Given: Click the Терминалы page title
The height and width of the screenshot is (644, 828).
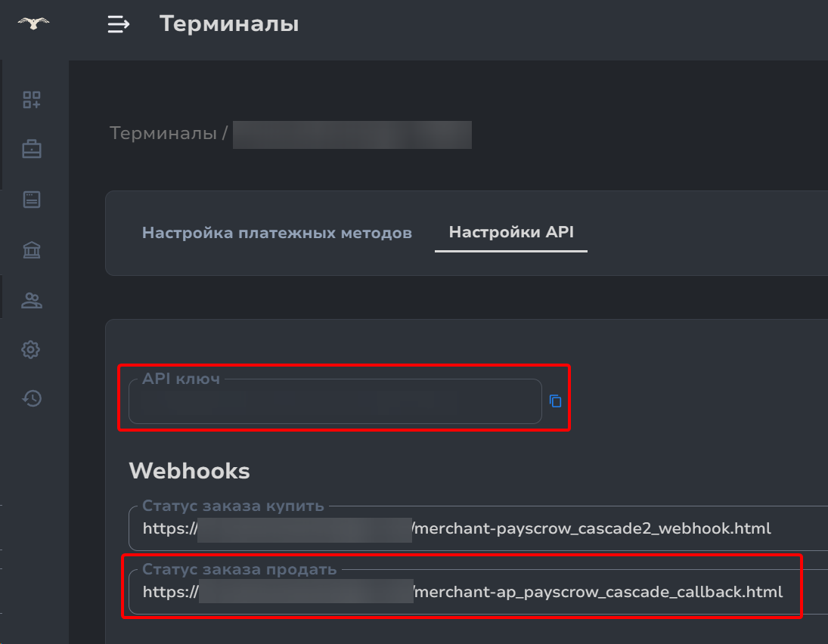Looking at the screenshot, I should coord(229,24).
